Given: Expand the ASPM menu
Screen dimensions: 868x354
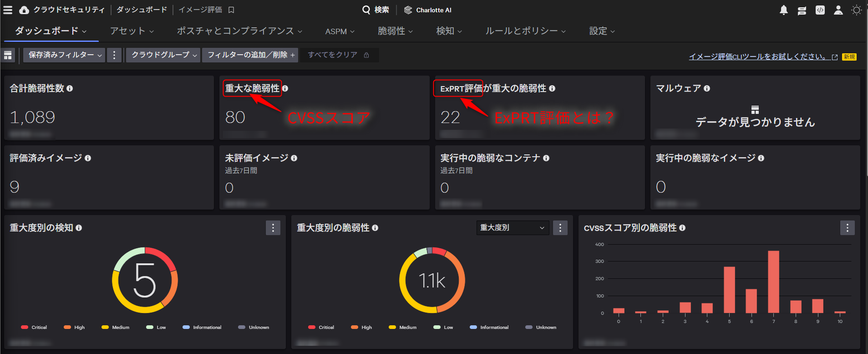Looking at the screenshot, I should coord(340,31).
